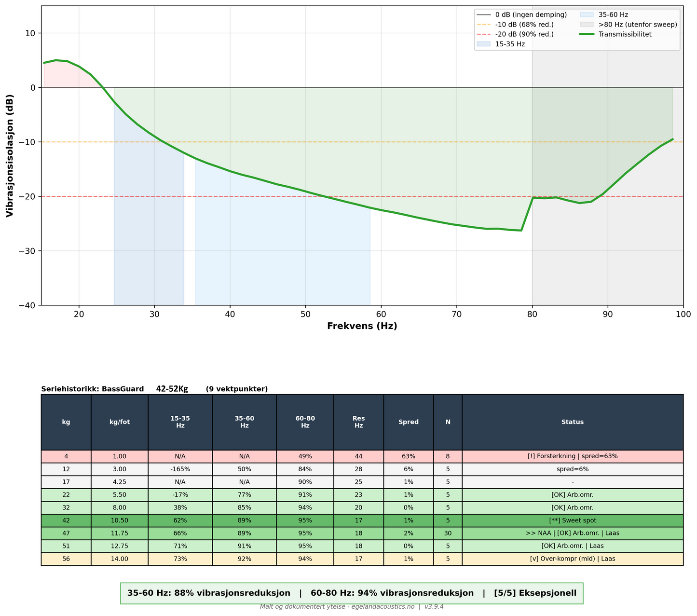Click the Over-kompr (mid) status cell

click(572, 559)
